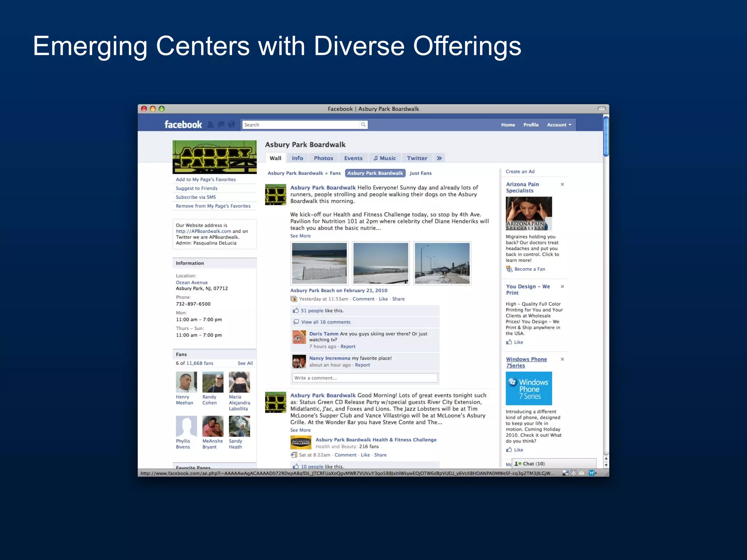Screen dimensions: 747x560
Task: Open the Account dropdown menu
Action: (x=559, y=125)
